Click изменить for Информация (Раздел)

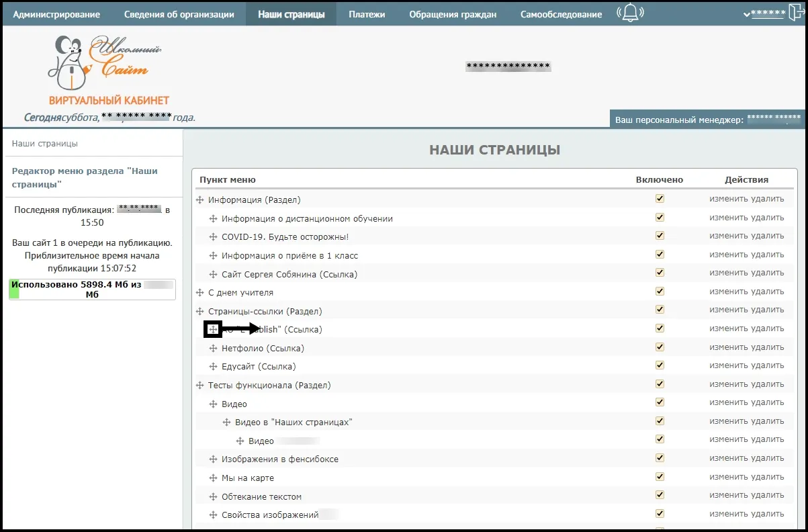pos(729,199)
